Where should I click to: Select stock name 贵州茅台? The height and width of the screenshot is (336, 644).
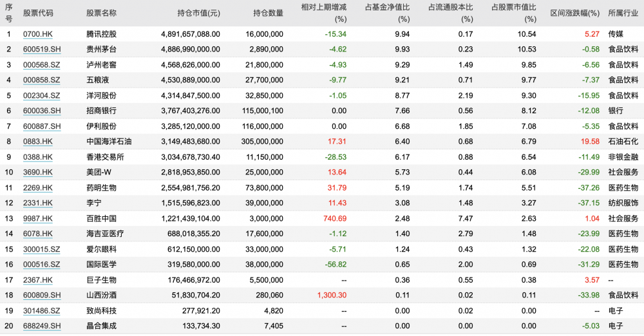pos(102,50)
